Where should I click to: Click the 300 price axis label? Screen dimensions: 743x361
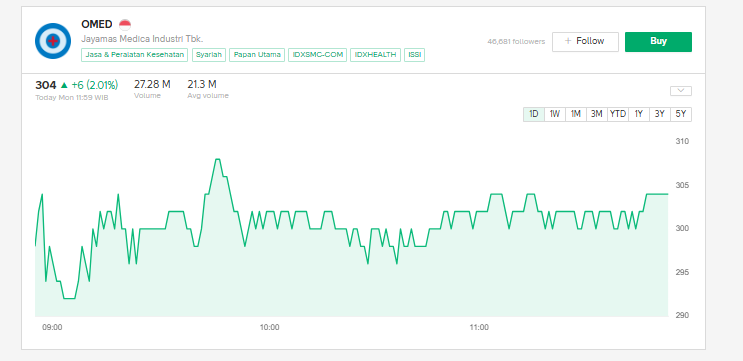(x=682, y=228)
